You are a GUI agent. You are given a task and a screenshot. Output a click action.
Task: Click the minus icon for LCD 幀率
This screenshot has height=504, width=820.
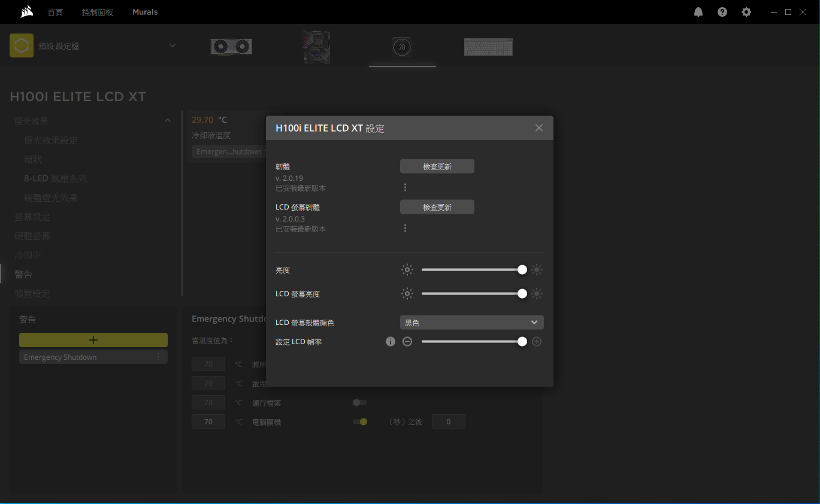point(407,342)
